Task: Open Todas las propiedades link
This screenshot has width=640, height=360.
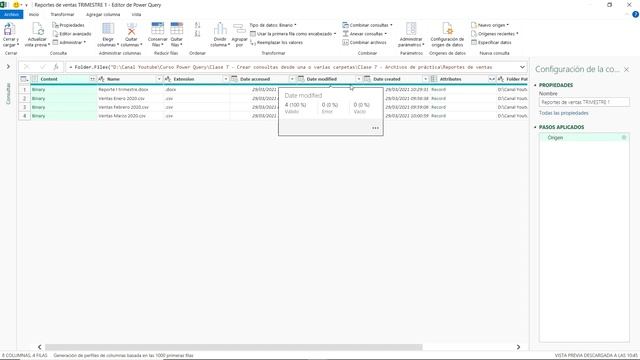Action: [x=564, y=113]
